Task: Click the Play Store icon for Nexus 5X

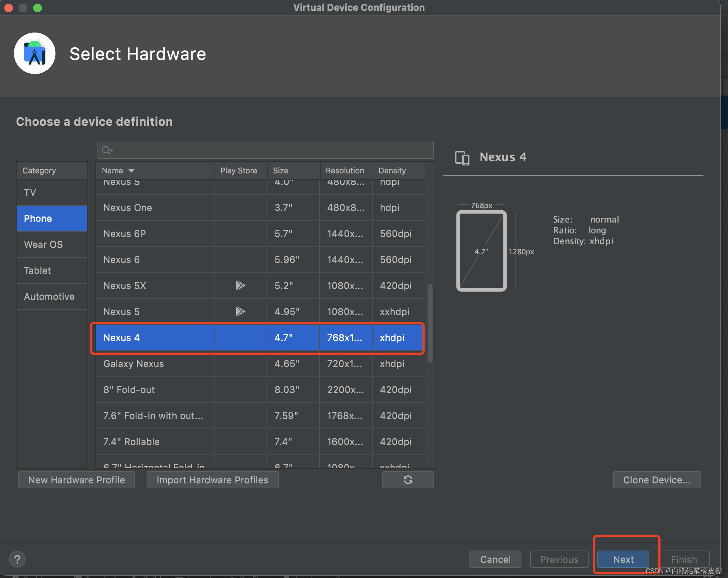Action: tap(240, 286)
